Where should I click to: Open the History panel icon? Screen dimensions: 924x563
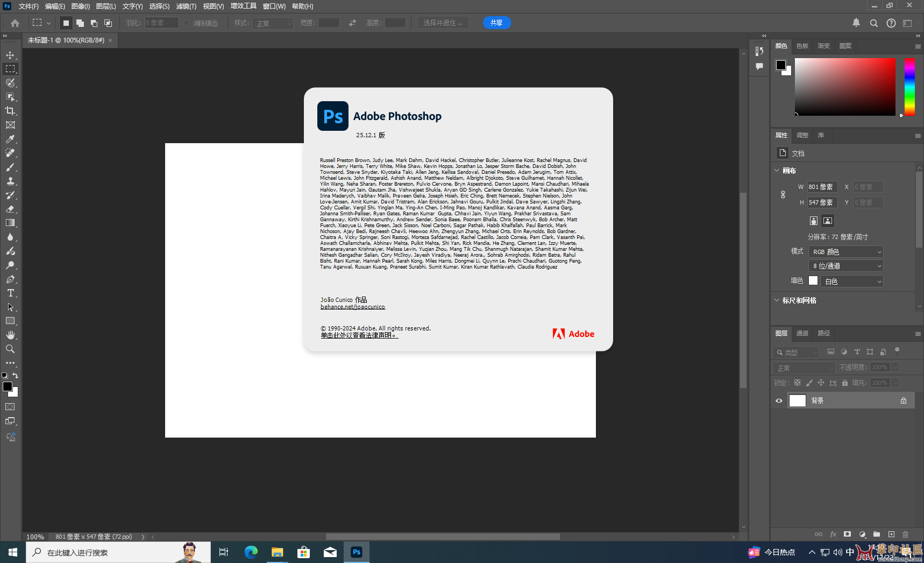pos(759,51)
